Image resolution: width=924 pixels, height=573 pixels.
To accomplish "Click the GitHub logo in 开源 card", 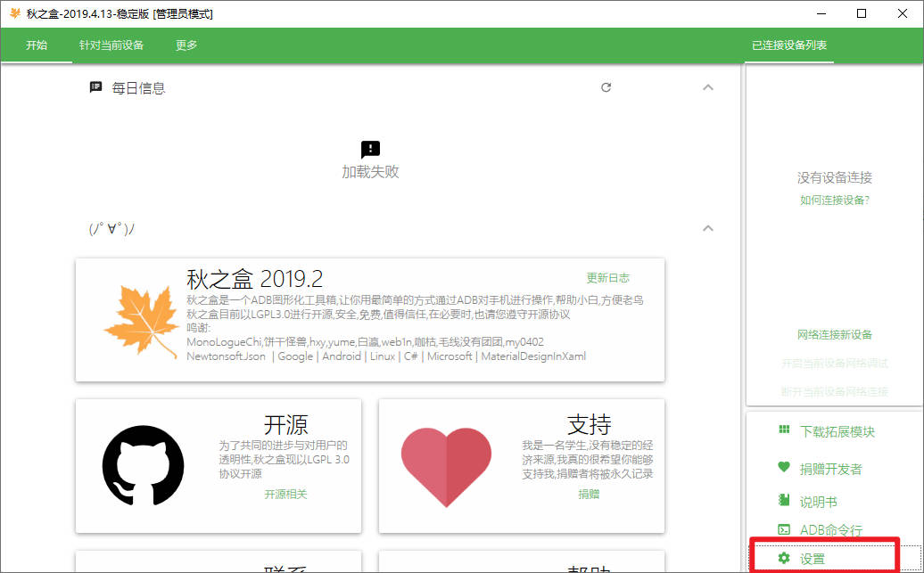I will pyautogui.click(x=143, y=466).
